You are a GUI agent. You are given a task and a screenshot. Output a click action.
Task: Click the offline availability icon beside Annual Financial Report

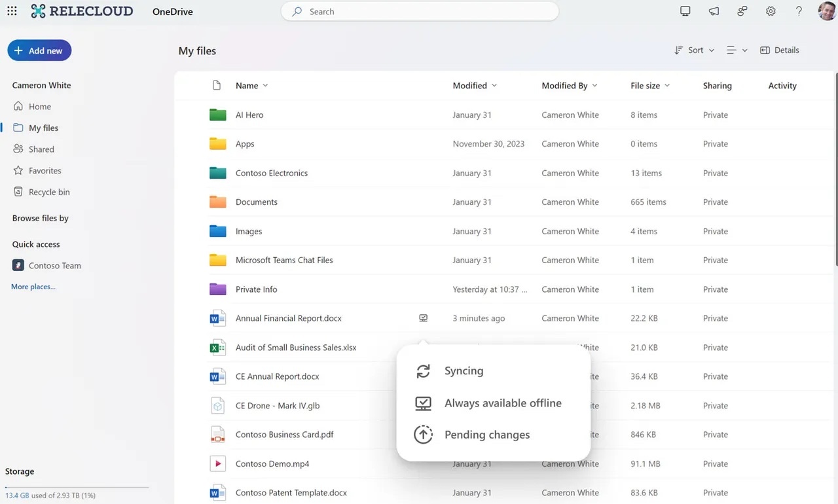click(423, 318)
